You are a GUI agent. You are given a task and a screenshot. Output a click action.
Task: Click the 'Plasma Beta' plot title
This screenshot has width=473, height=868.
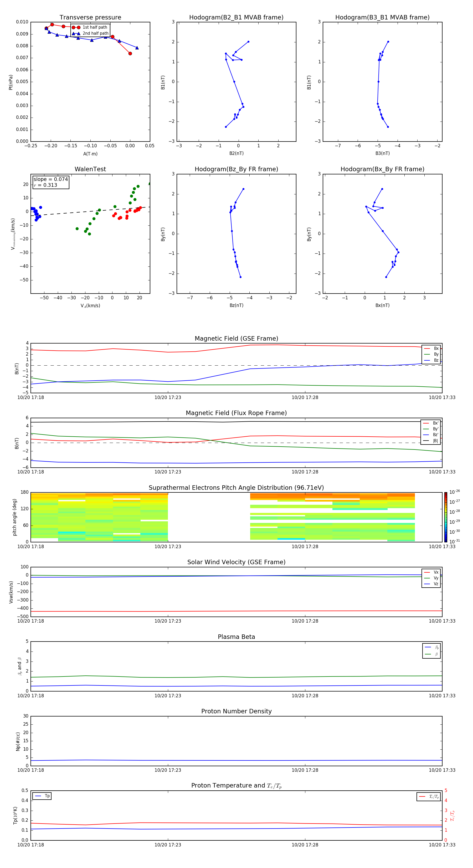(236, 637)
